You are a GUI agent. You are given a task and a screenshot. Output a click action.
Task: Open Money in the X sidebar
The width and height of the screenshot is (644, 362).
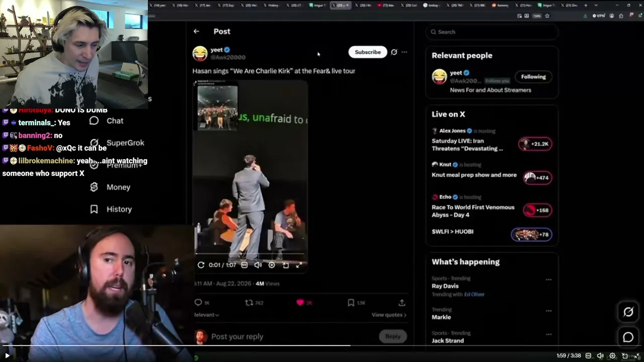[x=110, y=187]
